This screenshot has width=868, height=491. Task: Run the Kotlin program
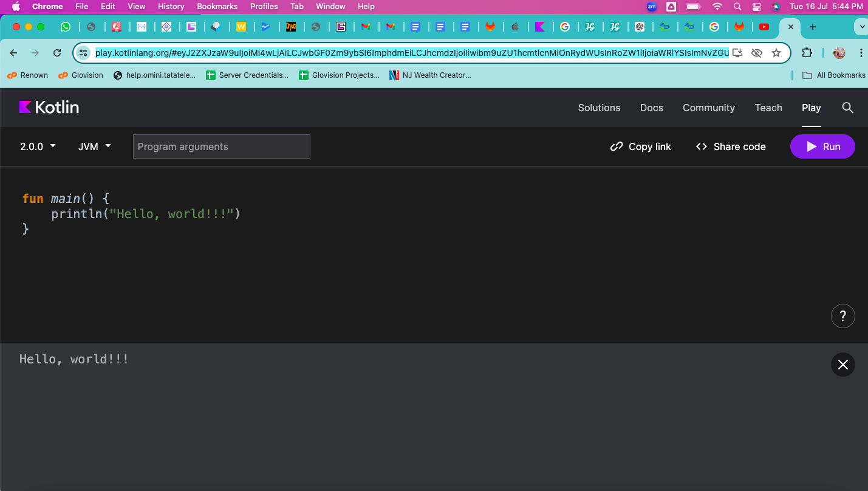tap(822, 146)
